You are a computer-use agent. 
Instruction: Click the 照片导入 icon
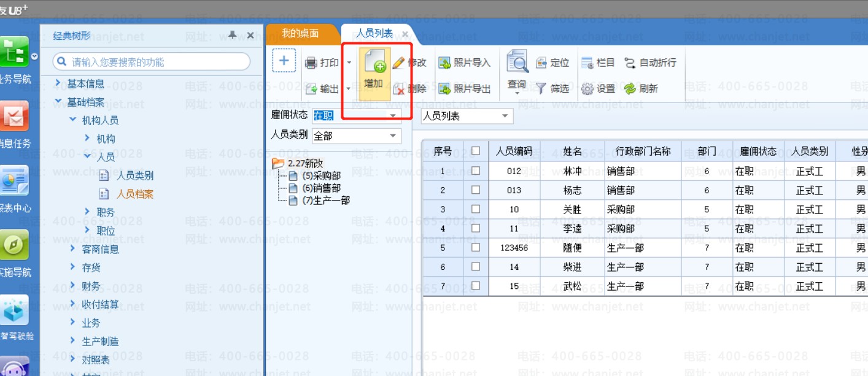click(445, 63)
